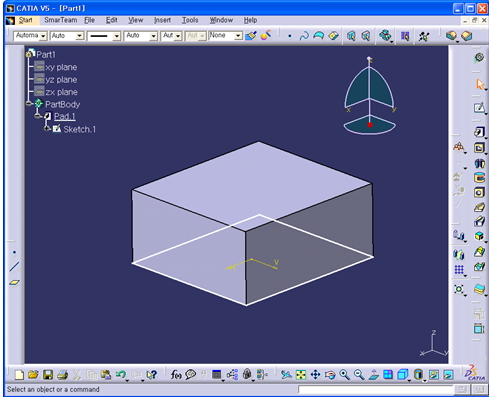Select the Groove tool icon

[x=479, y=178]
